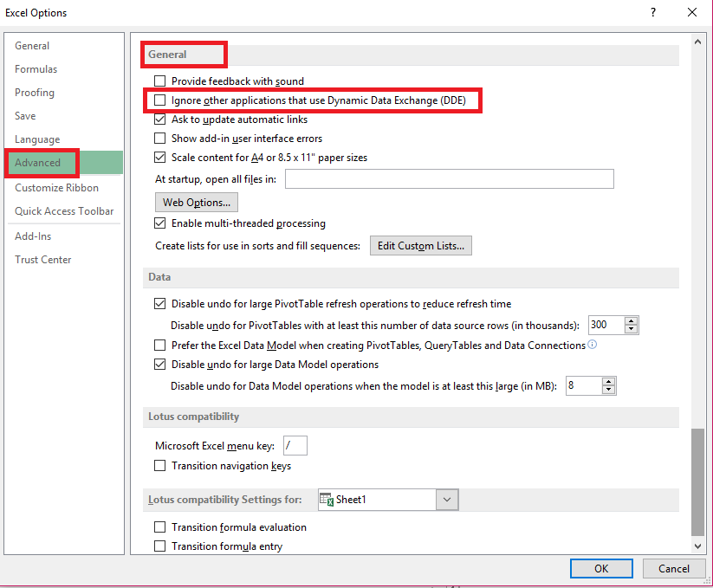
Task: Enable Provide feedback with sound
Action: pos(159,81)
